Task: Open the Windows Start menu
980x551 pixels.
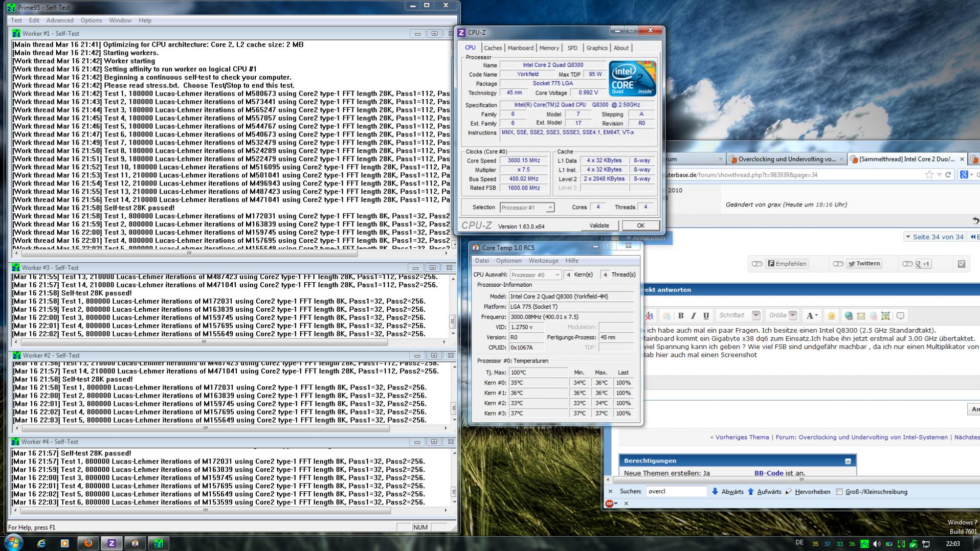Action: click(x=14, y=543)
